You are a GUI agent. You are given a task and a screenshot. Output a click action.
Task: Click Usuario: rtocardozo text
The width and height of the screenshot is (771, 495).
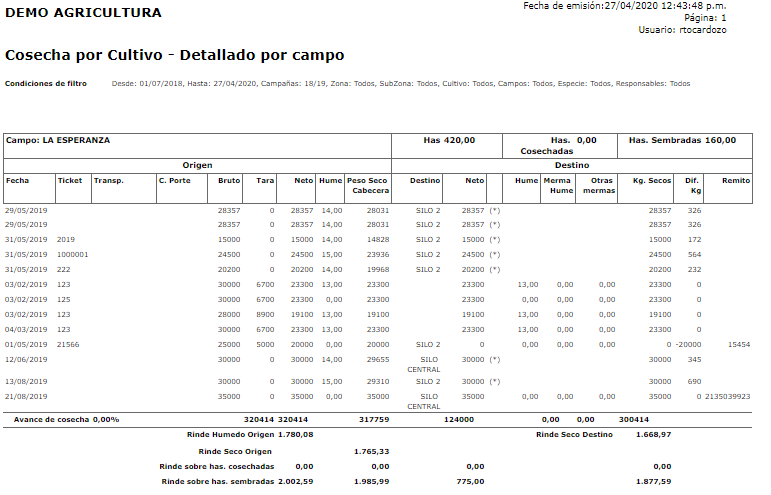[682, 30]
